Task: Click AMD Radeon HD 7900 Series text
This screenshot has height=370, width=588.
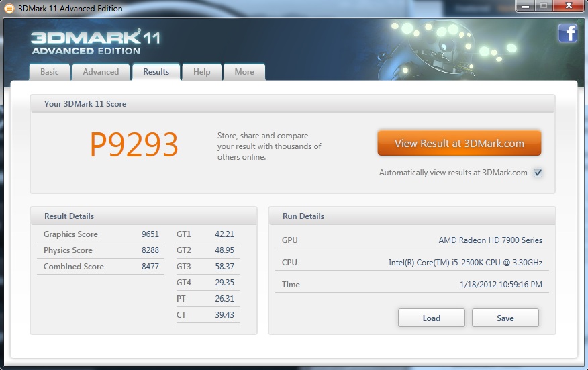Action: [x=490, y=240]
